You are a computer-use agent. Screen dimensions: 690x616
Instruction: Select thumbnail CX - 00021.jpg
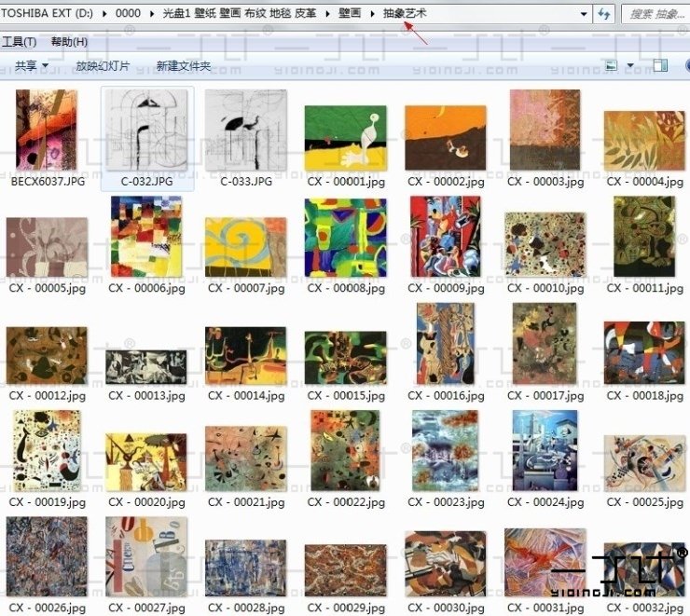(x=245, y=459)
